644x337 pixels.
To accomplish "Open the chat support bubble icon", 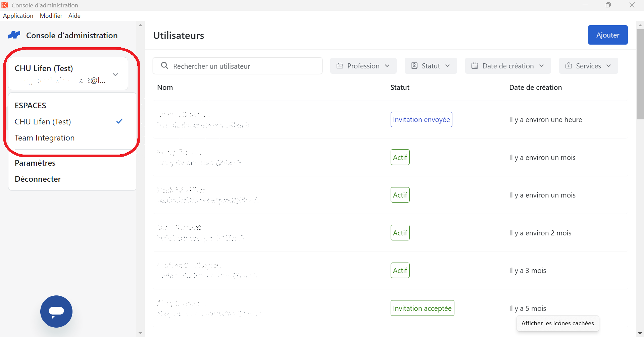I will point(56,311).
